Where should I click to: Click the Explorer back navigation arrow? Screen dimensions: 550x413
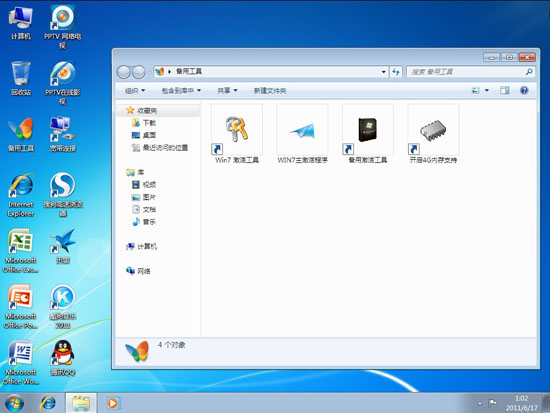pyautogui.click(x=123, y=72)
